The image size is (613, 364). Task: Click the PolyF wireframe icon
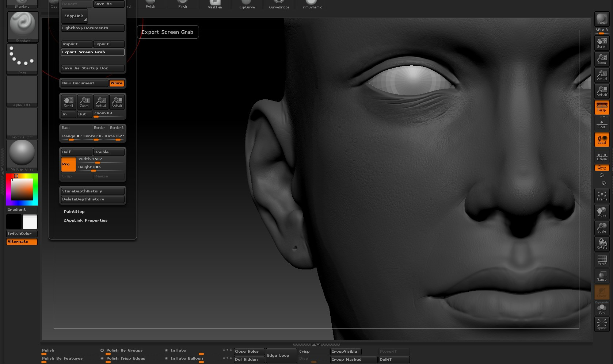pos(602,260)
